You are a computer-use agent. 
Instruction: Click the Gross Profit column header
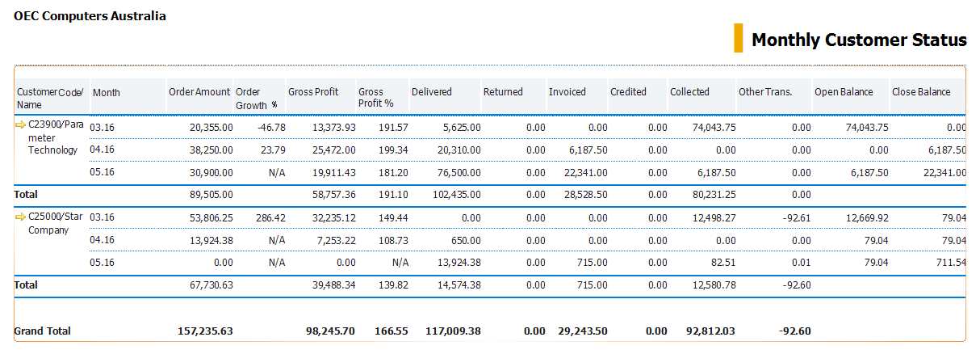[313, 92]
